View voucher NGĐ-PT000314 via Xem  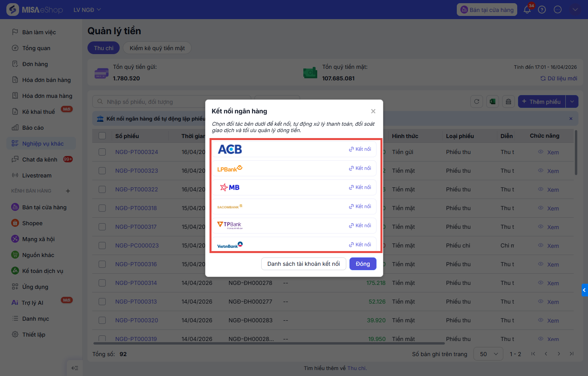[x=549, y=283]
